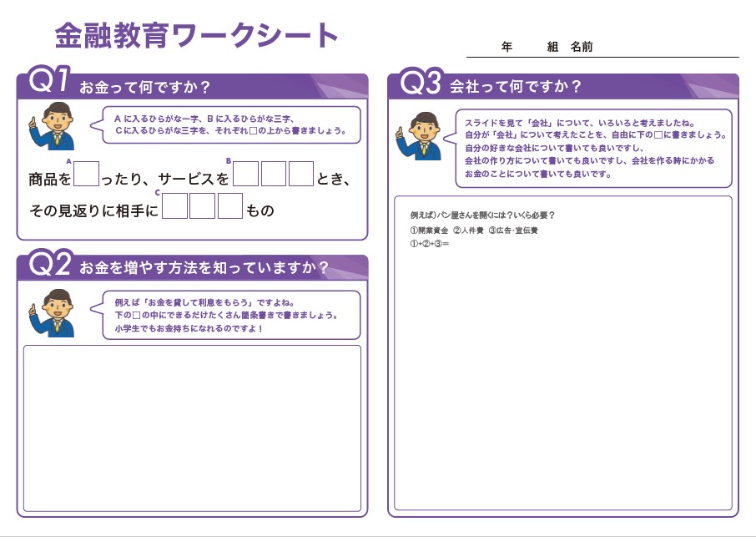Click the Q3 header text 会社って何ですか？
756x537 pixels.
tap(516, 86)
